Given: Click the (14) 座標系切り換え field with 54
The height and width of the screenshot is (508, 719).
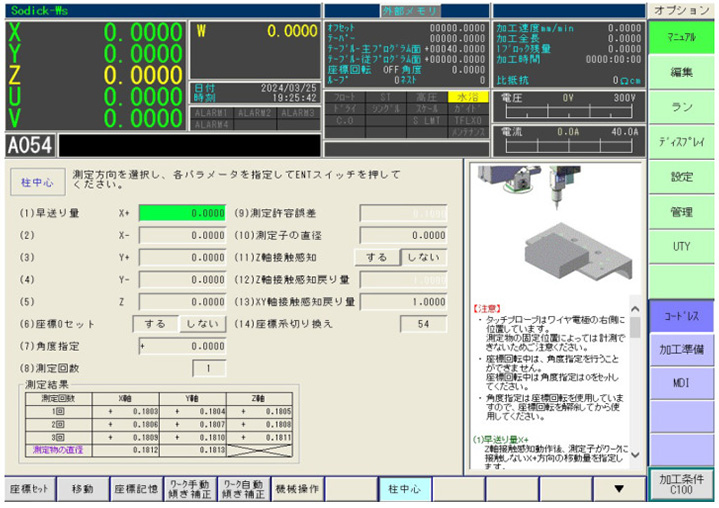Looking at the screenshot, I should pos(423,324).
